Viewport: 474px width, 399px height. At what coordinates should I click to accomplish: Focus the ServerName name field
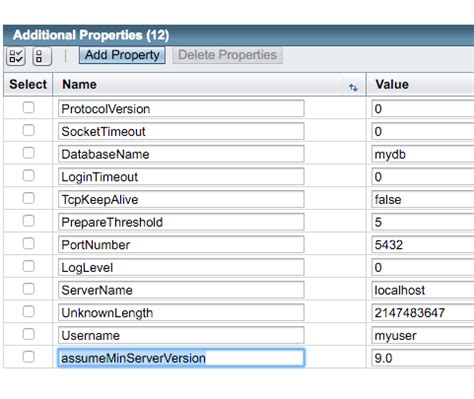(x=181, y=290)
